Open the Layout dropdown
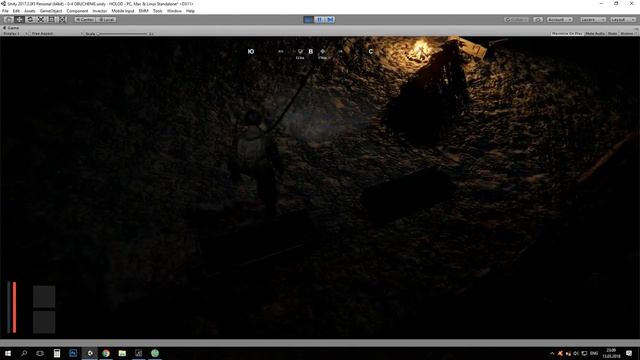 (x=622, y=20)
